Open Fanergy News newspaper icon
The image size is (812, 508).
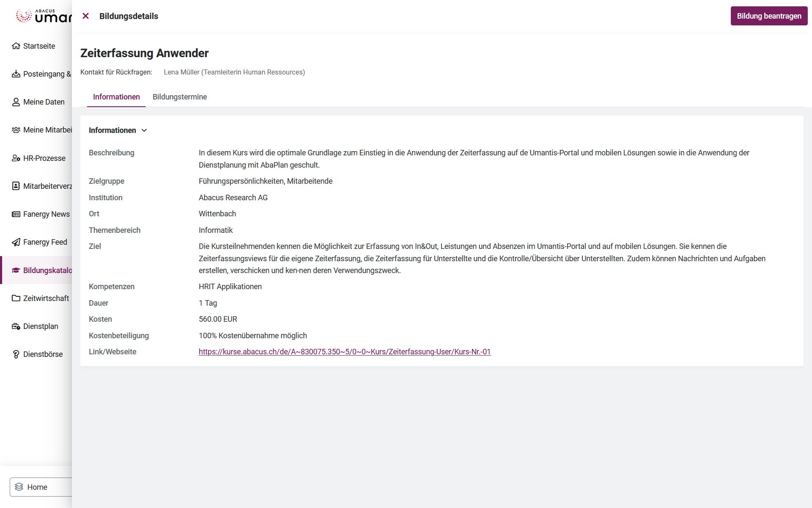click(16, 214)
